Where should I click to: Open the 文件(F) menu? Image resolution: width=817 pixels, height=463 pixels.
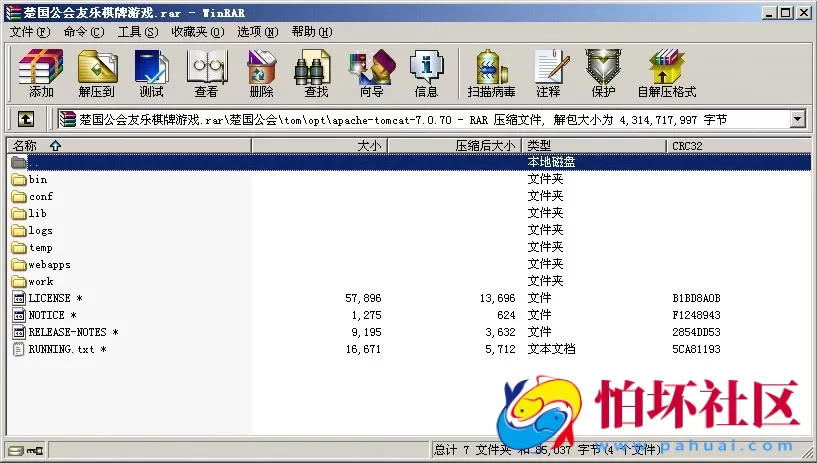pyautogui.click(x=30, y=32)
